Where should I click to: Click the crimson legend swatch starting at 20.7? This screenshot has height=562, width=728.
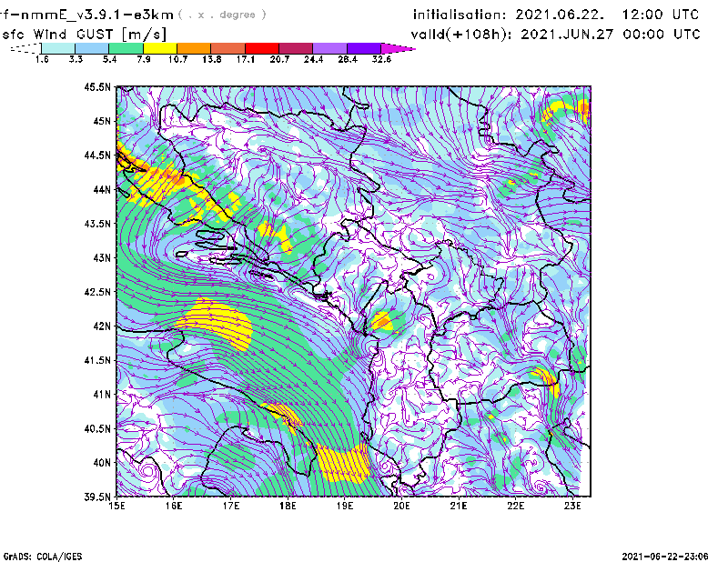coord(296,48)
